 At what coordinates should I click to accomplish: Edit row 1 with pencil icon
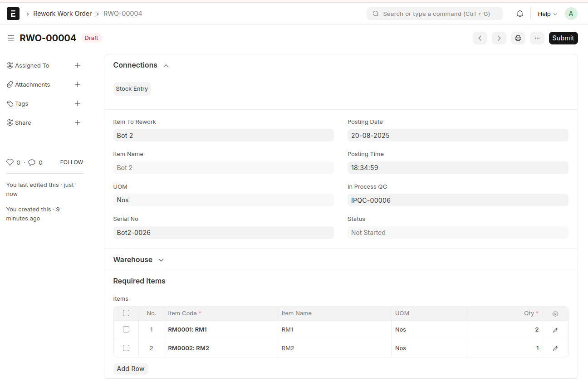point(555,330)
